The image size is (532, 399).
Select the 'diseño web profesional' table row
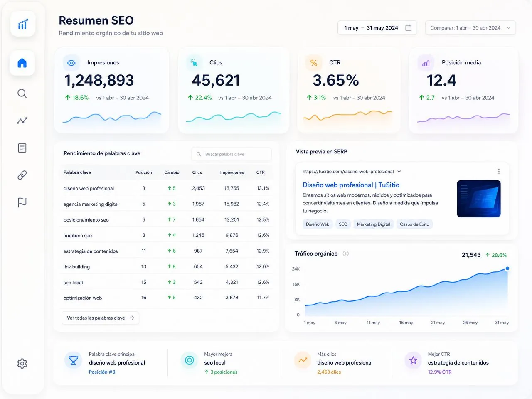(x=166, y=188)
